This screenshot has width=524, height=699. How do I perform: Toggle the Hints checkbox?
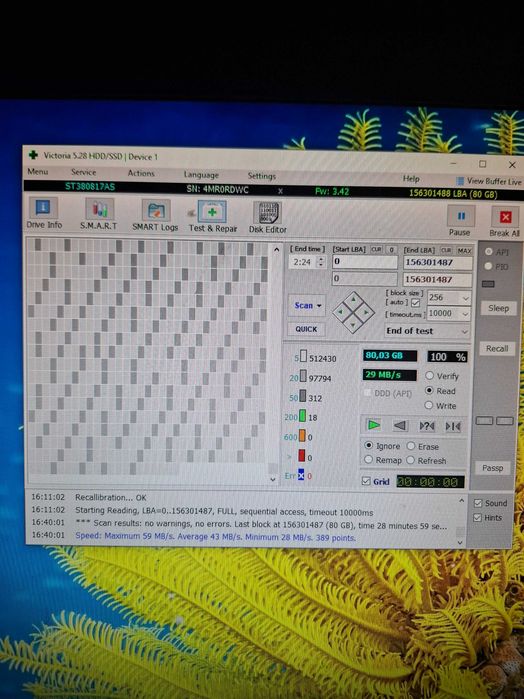(478, 518)
